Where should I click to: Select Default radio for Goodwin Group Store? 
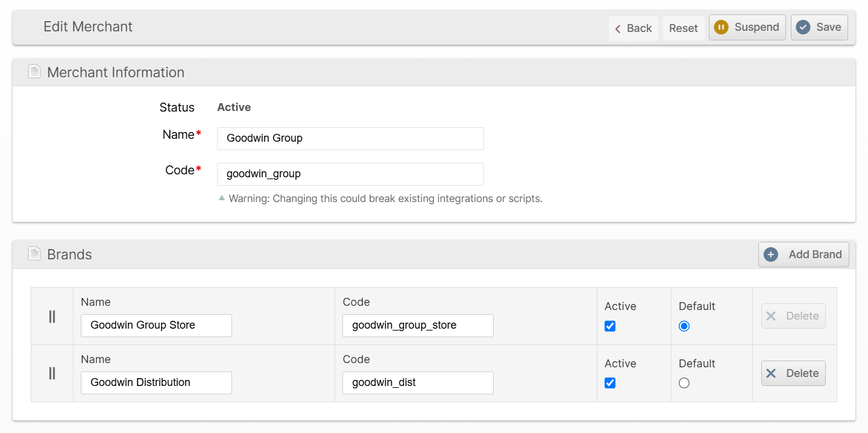tap(684, 326)
